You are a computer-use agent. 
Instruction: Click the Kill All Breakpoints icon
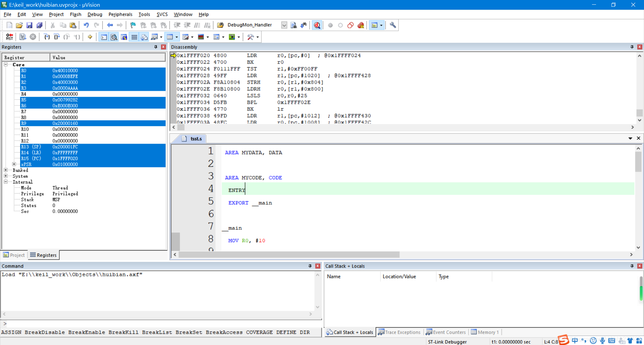(361, 25)
